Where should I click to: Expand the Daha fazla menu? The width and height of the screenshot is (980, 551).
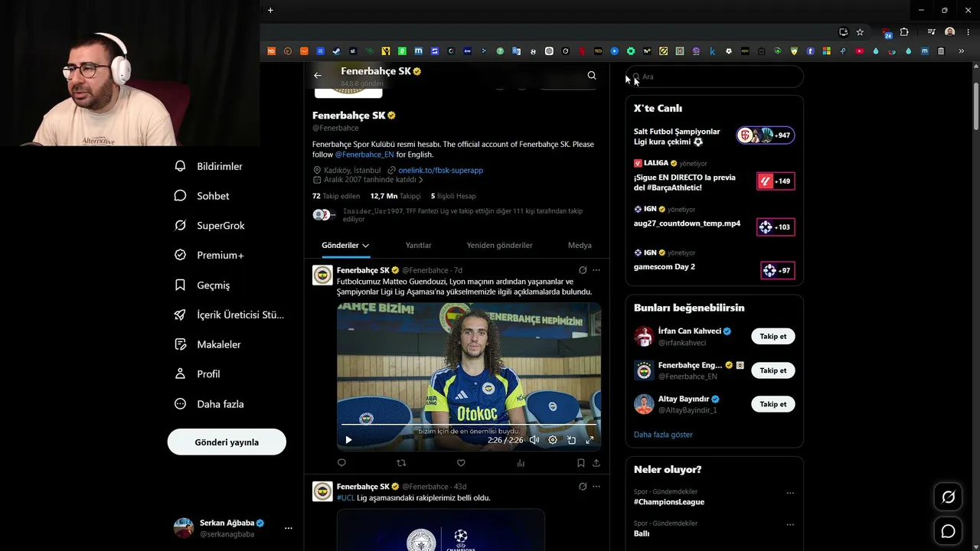(209, 404)
